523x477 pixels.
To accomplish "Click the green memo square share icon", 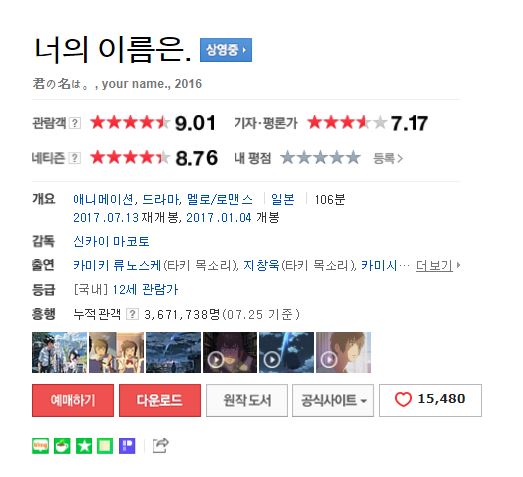I will [105, 446].
